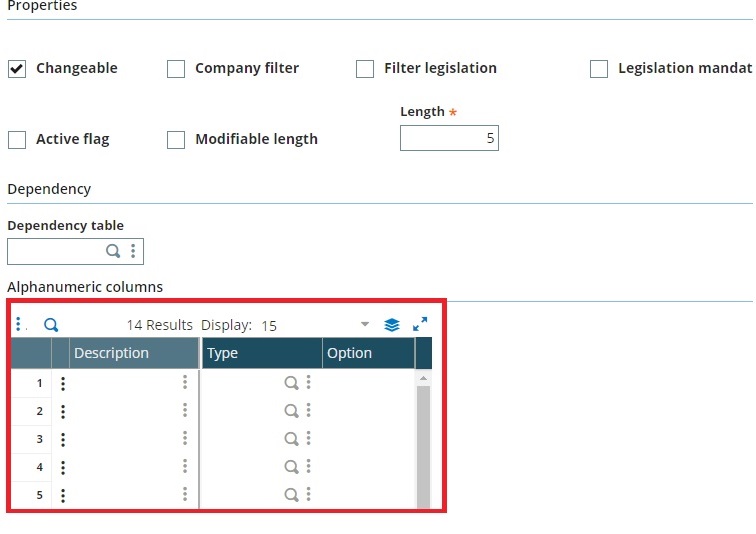The image size is (756, 534).
Task: Click the Type lookup icon in row 5
Action: pyautogui.click(x=291, y=495)
